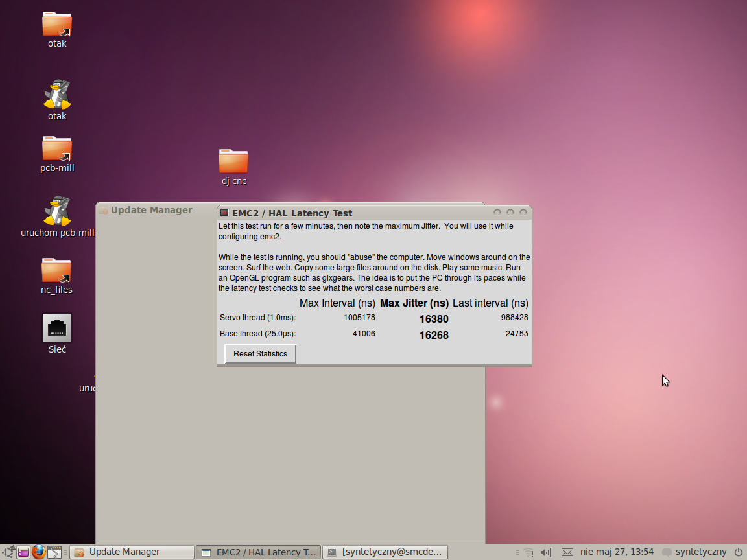Viewport: 747px width, 560px height.
Task: Open the otak folder shortcut icon
Action: pyautogui.click(x=56, y=24)
